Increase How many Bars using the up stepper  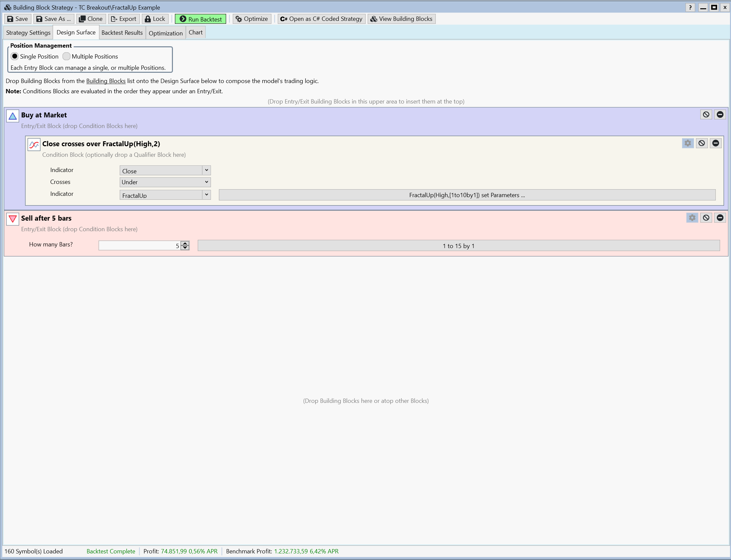point(184,243)
